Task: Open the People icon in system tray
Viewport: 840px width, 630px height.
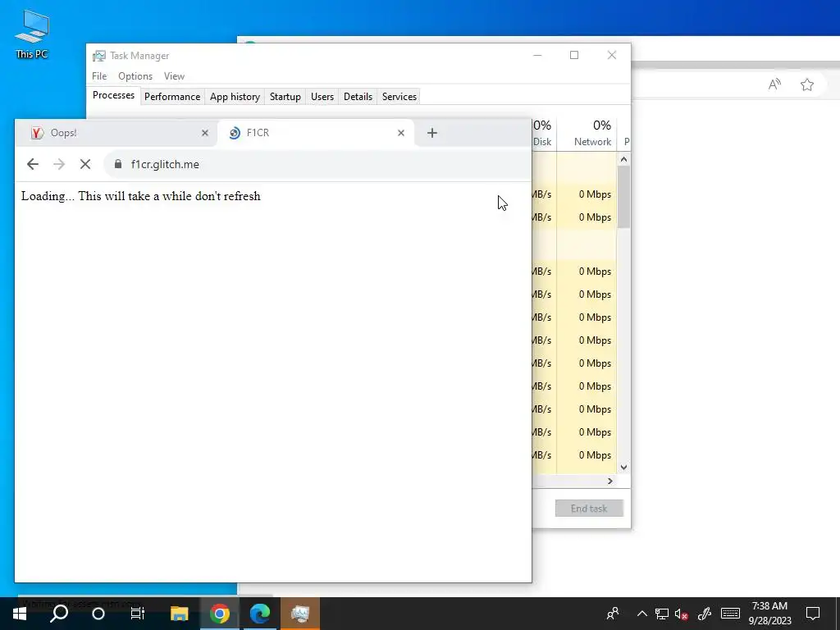Action: tap(613, 614)
